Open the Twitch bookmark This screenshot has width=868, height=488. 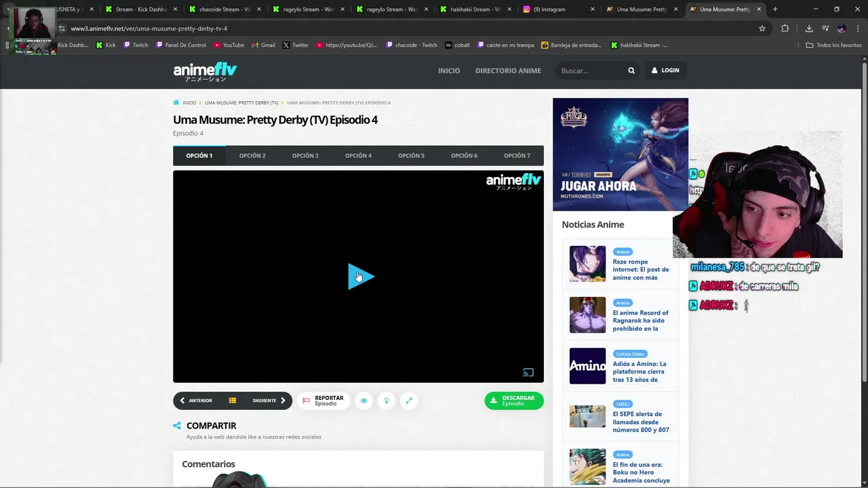pos(136,45)
